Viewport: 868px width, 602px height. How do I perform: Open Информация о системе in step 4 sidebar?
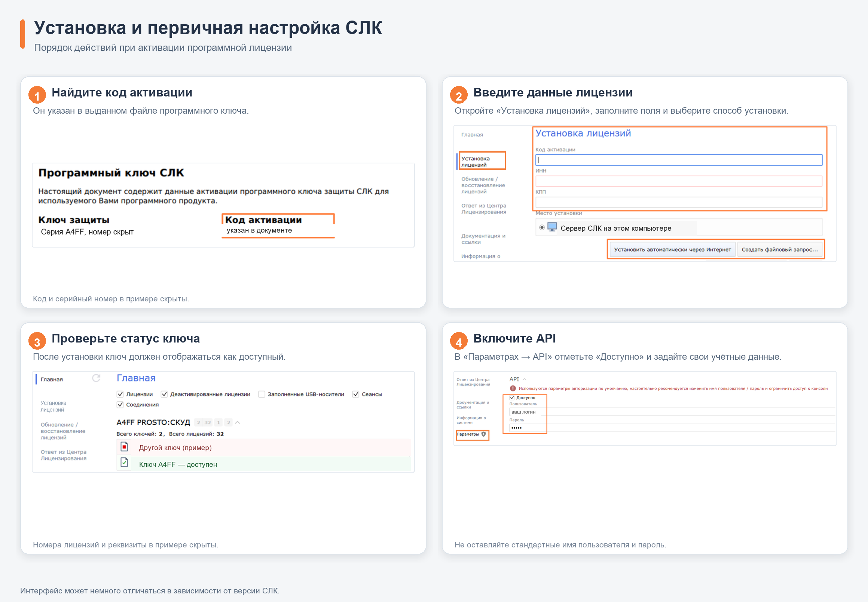[471, 420]
